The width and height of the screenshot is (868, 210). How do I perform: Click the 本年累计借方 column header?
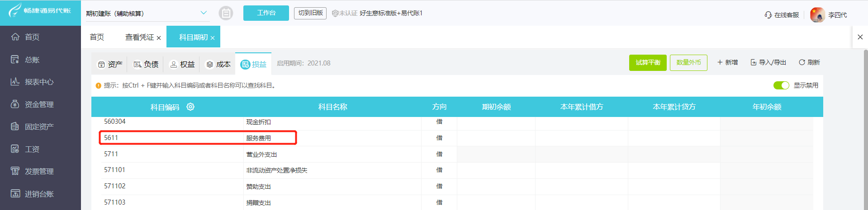point(582,107)
